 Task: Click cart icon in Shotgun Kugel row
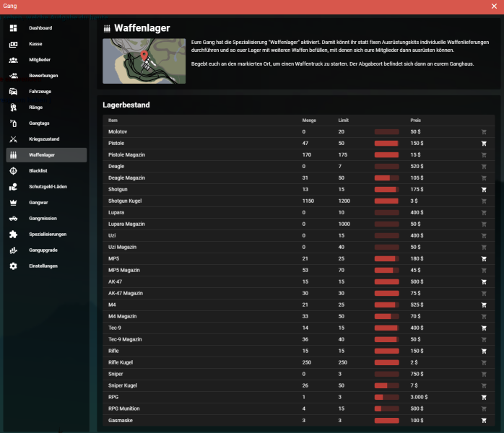(484, 201)
